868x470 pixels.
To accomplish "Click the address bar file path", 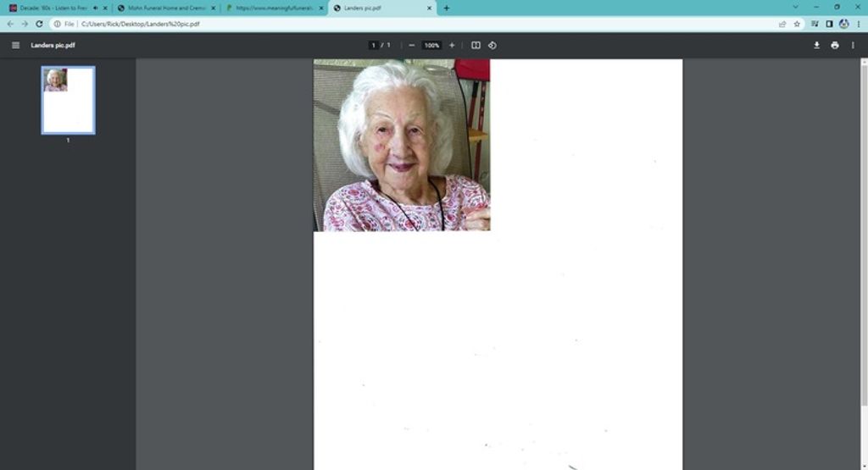I will click(141, 24).
